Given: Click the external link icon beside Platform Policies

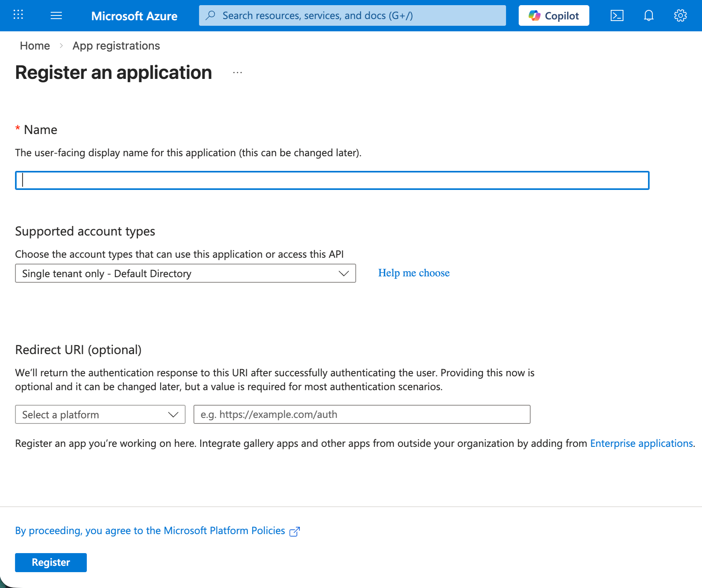Looking at the screenshot, I should 295,531.
